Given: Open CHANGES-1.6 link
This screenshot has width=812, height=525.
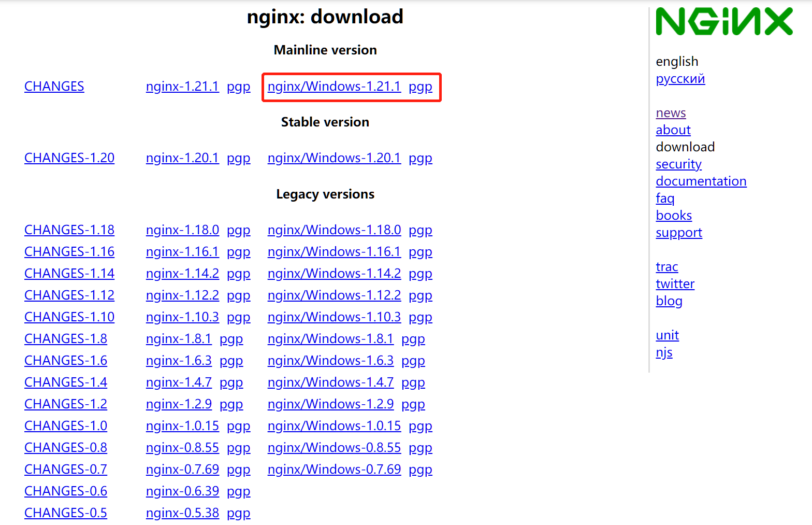Looking at the screenshot, I should 66,361.
